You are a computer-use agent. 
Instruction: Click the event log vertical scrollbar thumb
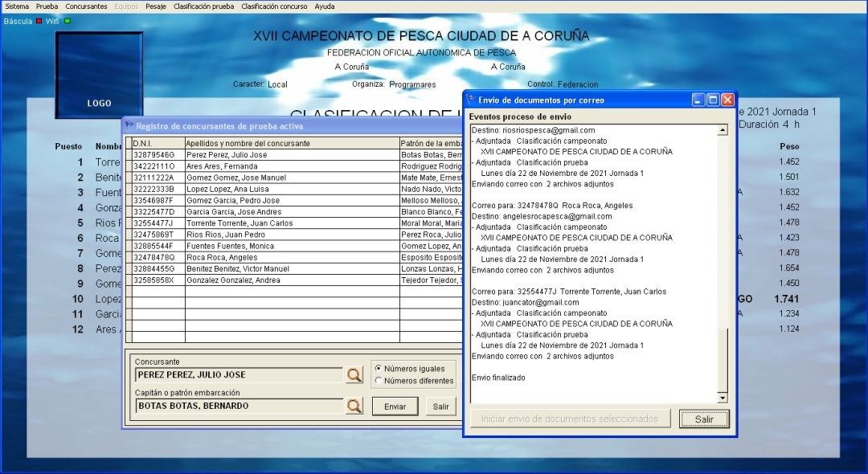722,358
